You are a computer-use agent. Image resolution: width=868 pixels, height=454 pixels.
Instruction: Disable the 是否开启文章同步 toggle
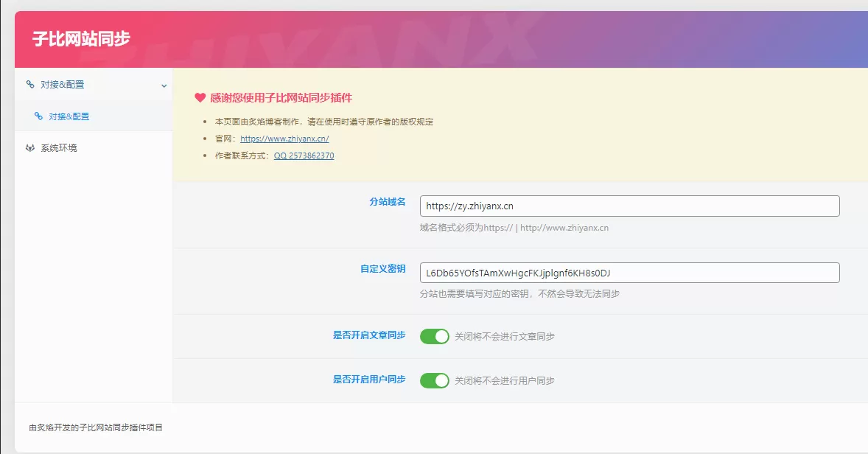pyautogui.click(x=435, y=336)
